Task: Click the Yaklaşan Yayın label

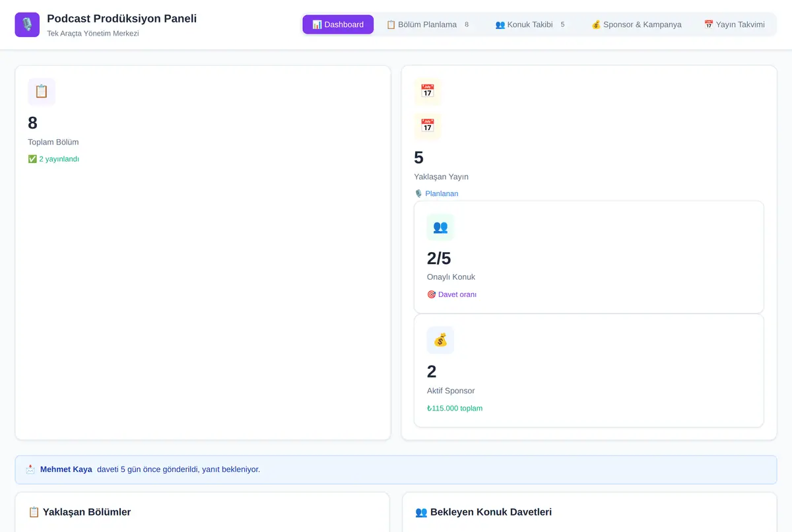Action: coord(441,177)
